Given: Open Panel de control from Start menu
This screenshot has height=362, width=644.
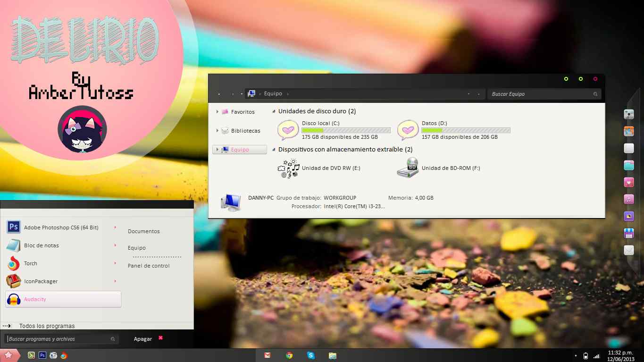Looking at the screenshot, I should (149, 266).
